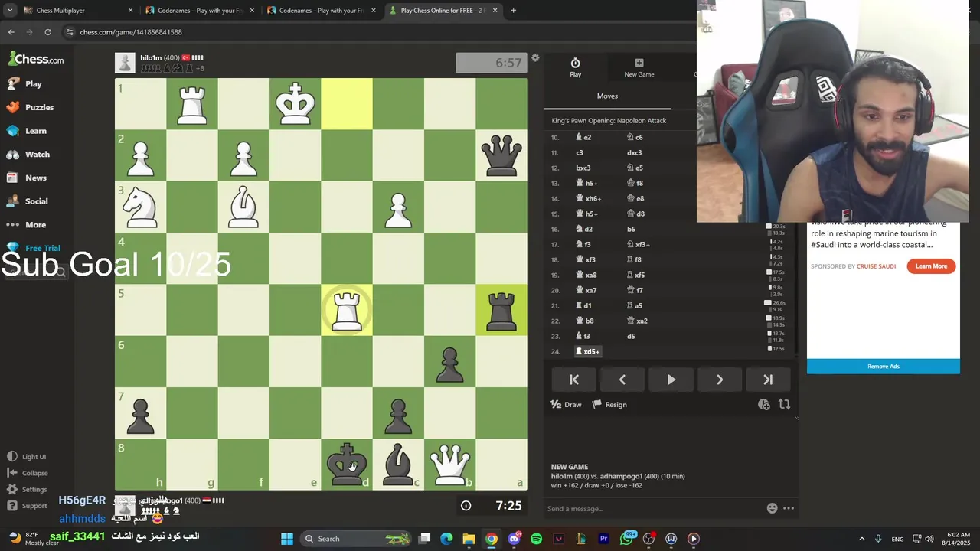Step back one move
Screen dimensions: 980x551
point(622,380)
